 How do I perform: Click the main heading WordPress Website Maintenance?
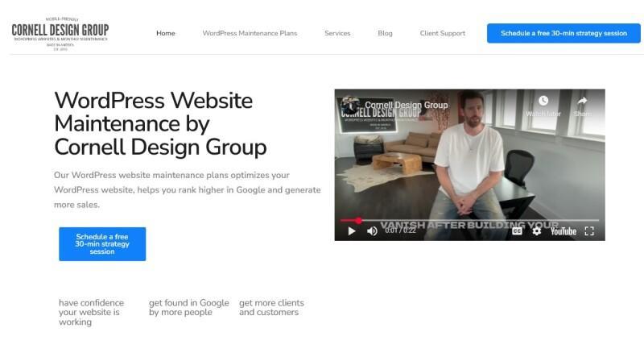pos(160,124)
